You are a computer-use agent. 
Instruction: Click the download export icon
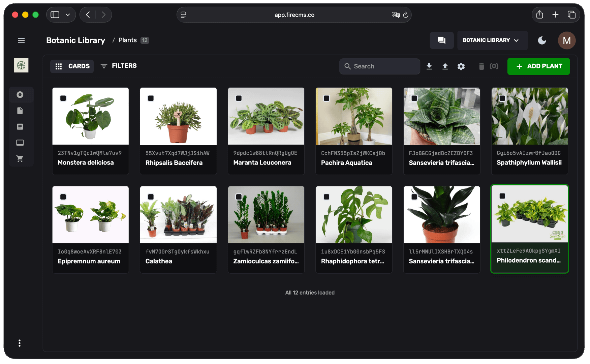tap(429, 66)
